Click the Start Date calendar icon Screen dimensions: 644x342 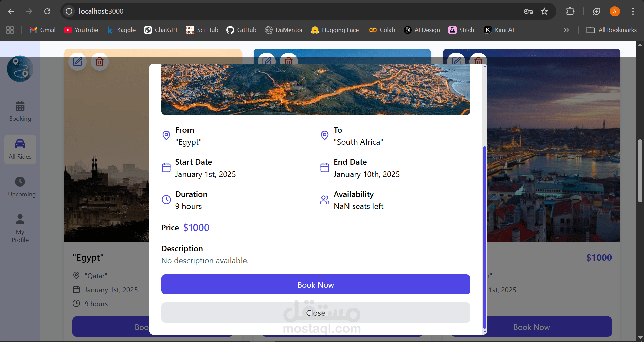[166, 167]
